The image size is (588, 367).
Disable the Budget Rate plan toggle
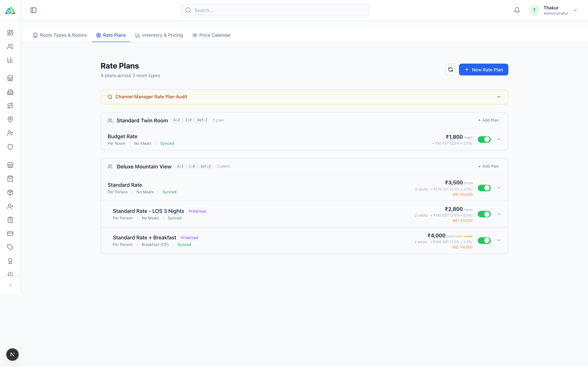[484, 139]
